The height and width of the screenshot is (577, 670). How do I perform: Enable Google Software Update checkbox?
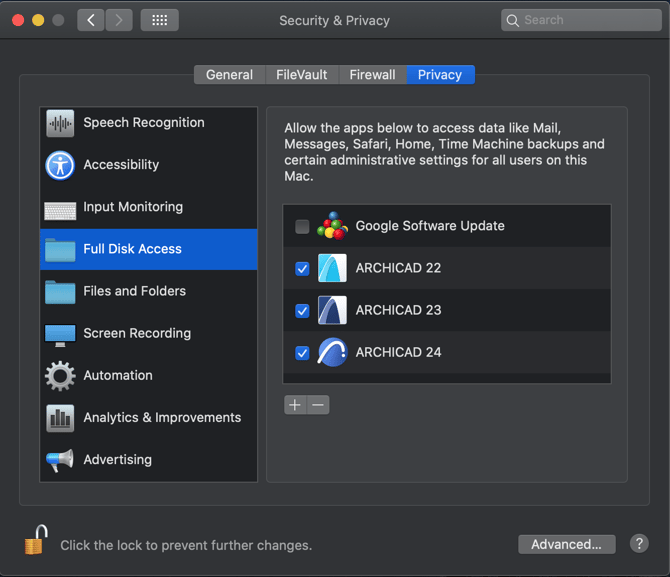click(302, 227)
